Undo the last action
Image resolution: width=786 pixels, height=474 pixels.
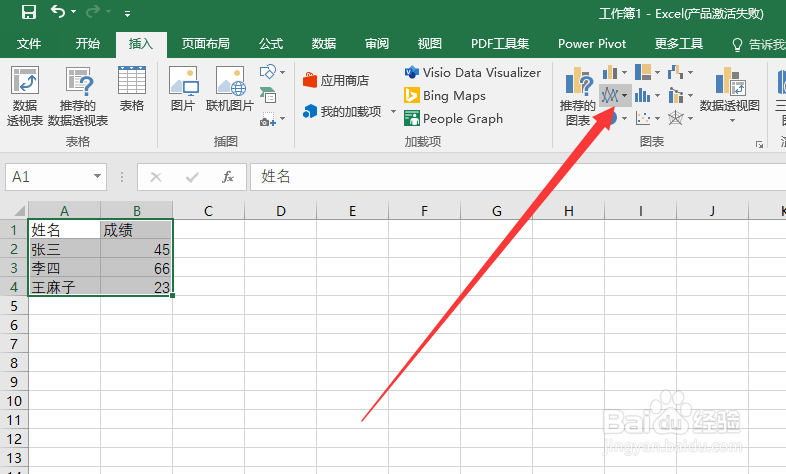tap(58, 12)
